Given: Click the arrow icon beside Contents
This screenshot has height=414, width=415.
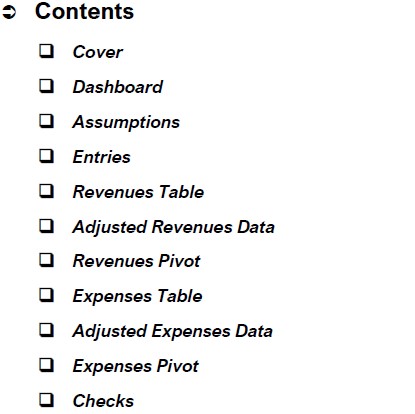Looking at the screenshot, I should point(9,12).
